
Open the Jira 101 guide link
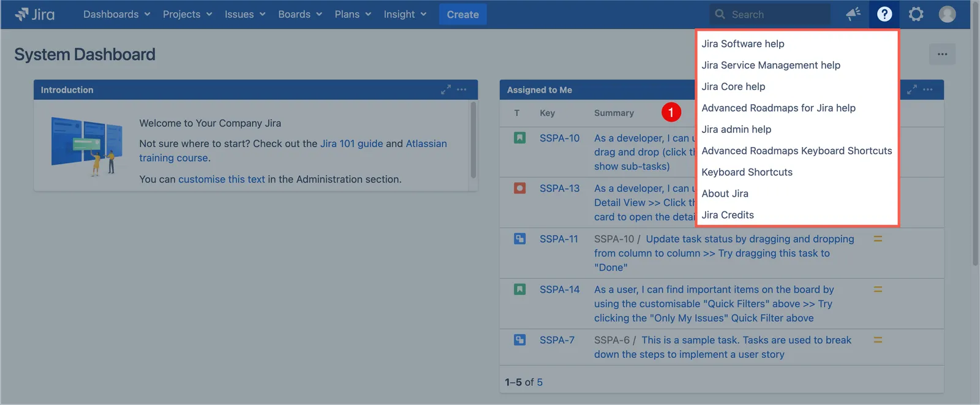tap(352, 143)
